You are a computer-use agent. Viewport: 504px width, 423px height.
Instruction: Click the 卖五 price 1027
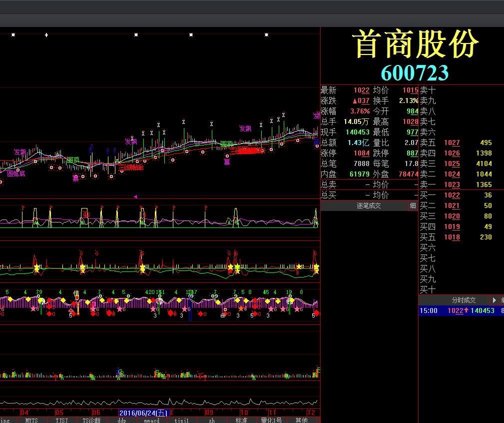[x=452, y=143]
